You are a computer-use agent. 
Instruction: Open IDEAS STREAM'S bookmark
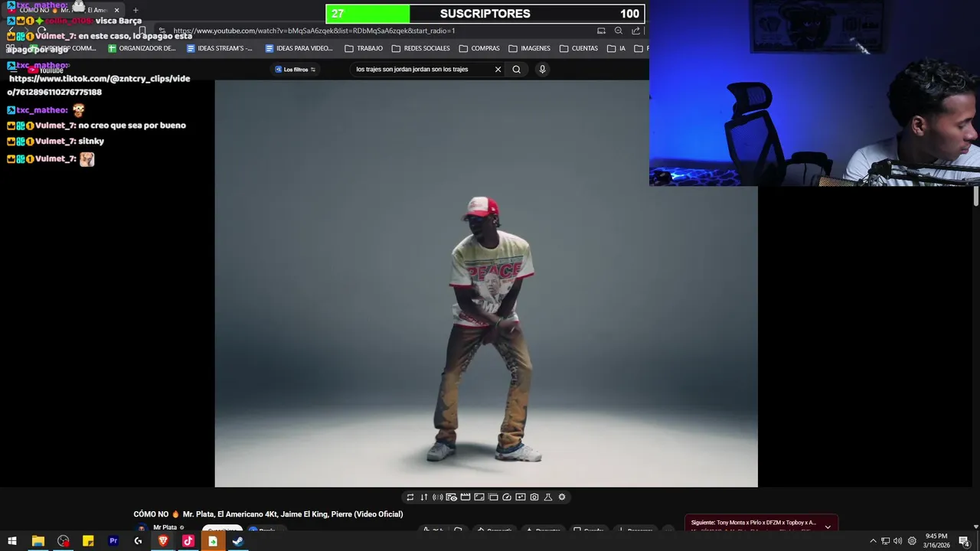click(x=220, y=48)
